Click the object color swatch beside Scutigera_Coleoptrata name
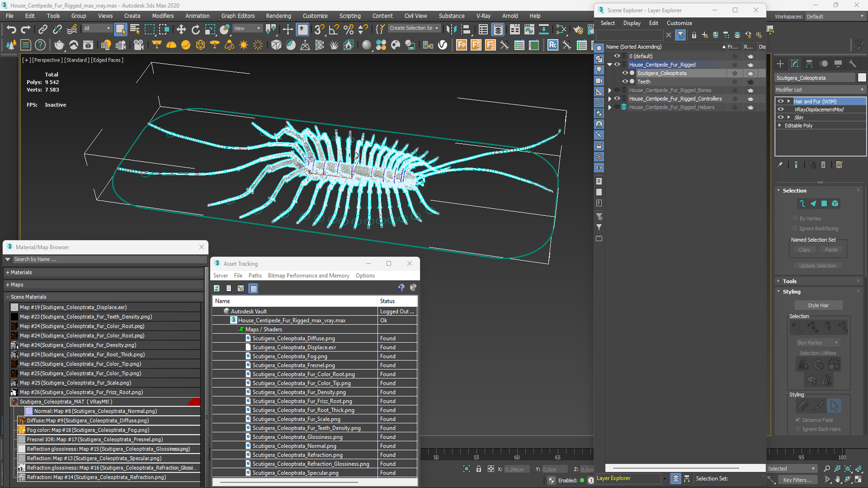 (x=862, y=78)
